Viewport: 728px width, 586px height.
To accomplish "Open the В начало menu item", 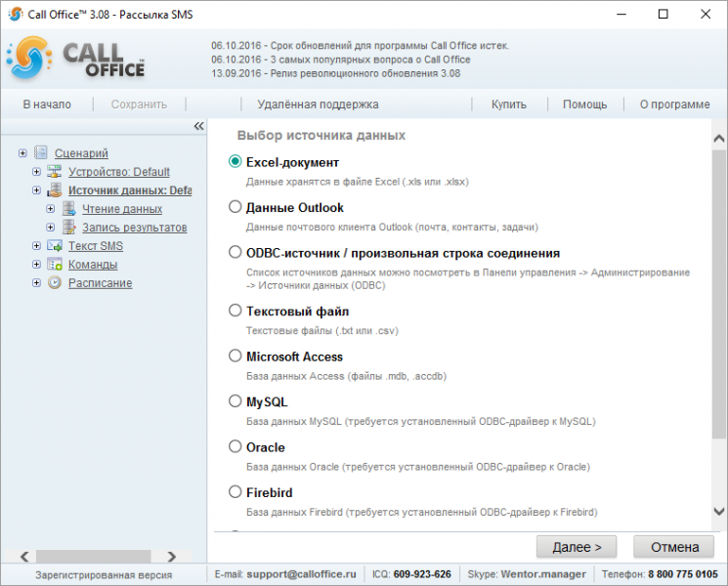I will point(47,105).
